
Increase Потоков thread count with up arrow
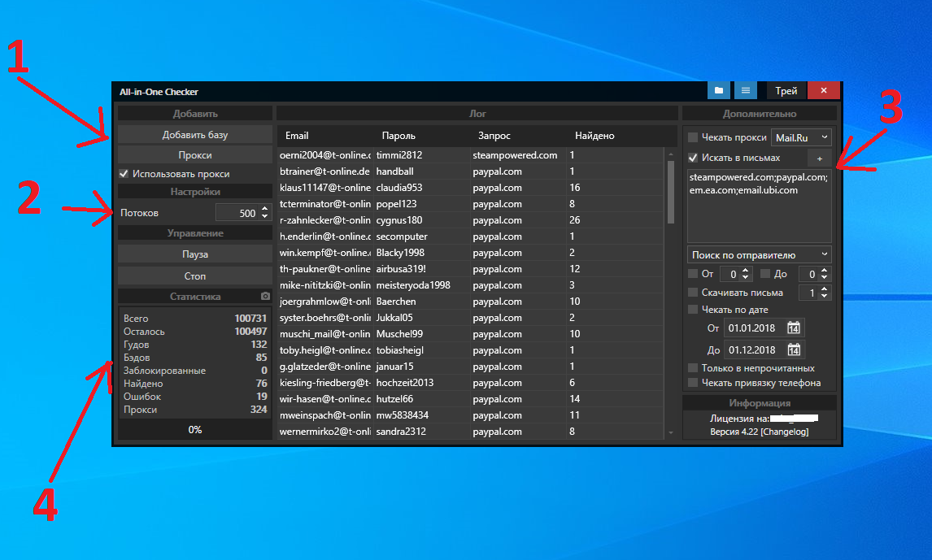[x=264, y=209]
